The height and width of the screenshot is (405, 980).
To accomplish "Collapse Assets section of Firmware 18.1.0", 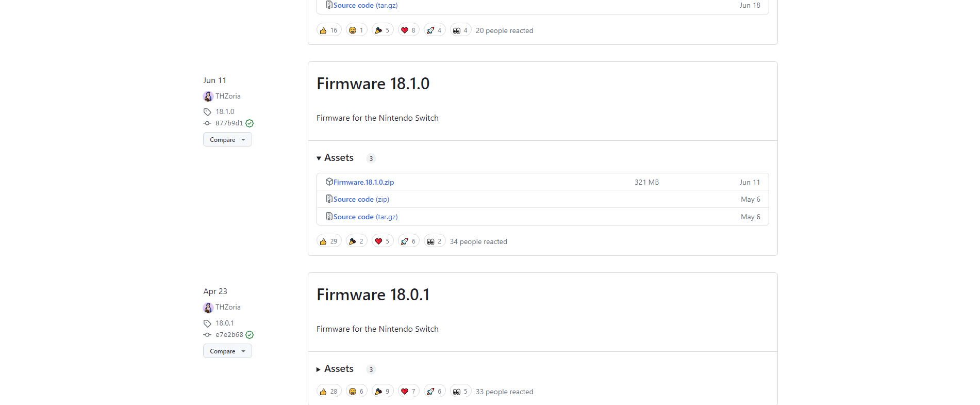I will pyautogui.click(x=335, y=158).
